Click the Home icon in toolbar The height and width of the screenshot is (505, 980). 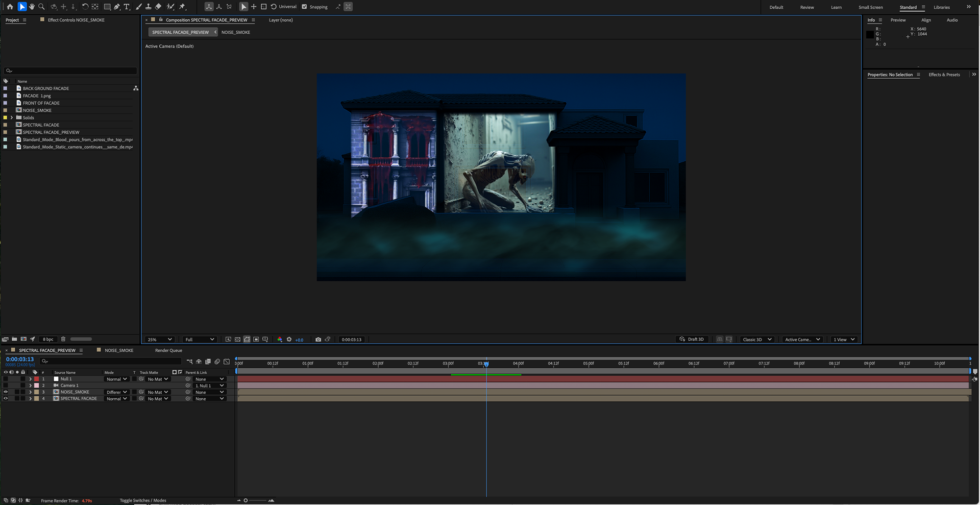click(x=10, y=7)
